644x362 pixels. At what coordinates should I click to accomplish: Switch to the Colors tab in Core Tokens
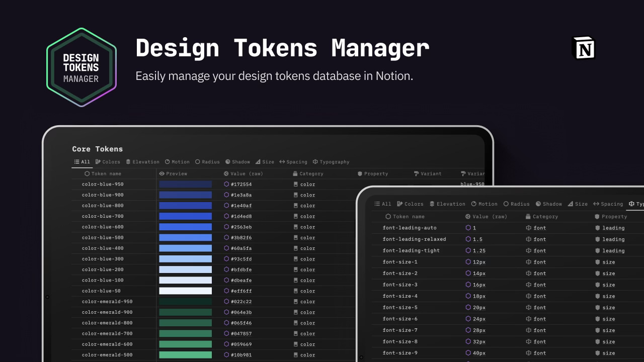(x=108, y=162)
